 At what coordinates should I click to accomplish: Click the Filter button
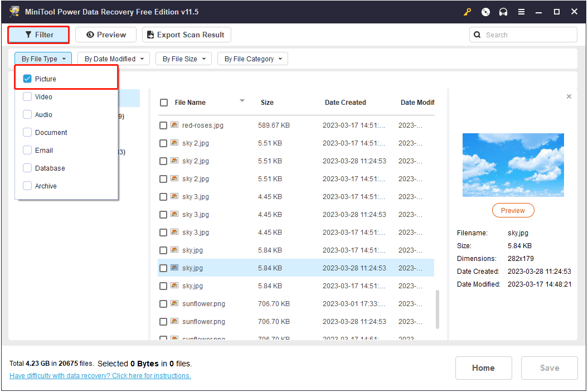click(38, 35)
